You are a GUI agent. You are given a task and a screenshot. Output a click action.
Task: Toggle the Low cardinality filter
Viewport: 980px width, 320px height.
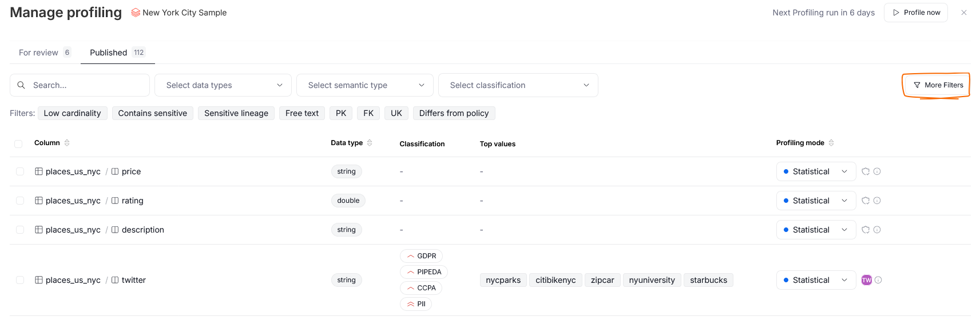pyautogui.click(x=72, y=113)
